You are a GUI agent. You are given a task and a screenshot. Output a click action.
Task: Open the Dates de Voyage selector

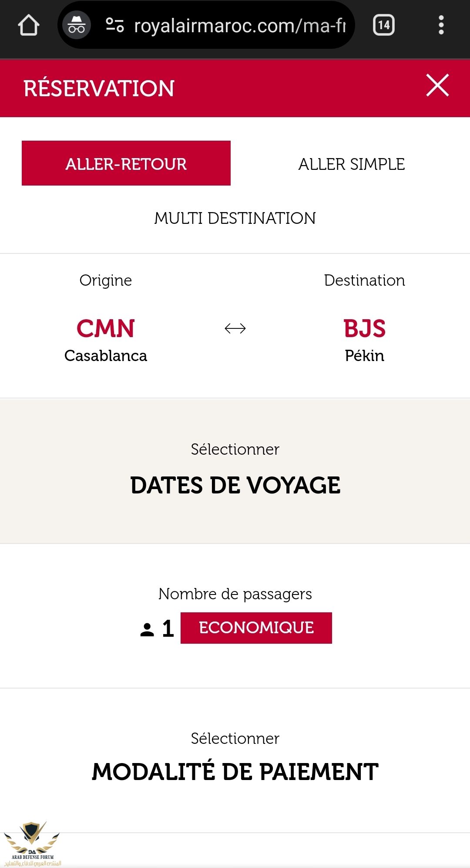click(235, 471)
